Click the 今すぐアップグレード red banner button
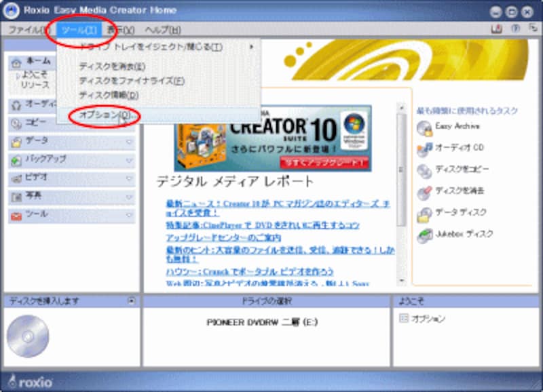The width and height of the screenshot is (543, 392). tap(324, 163)
